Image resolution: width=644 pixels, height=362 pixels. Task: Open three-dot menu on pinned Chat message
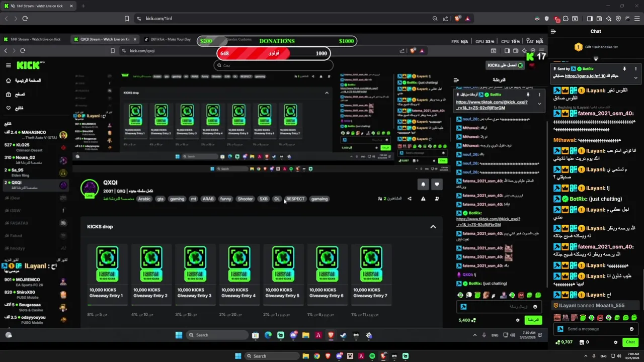[636, 69]
